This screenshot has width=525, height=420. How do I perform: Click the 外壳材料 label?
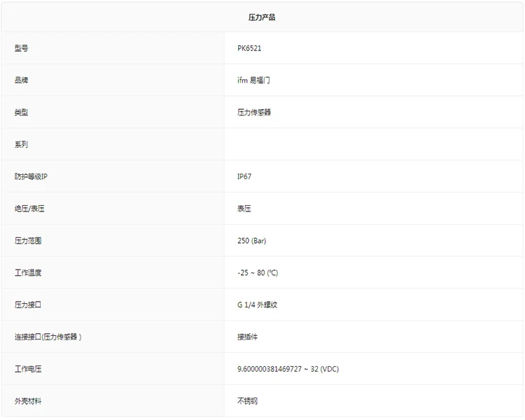coord(28,401)
